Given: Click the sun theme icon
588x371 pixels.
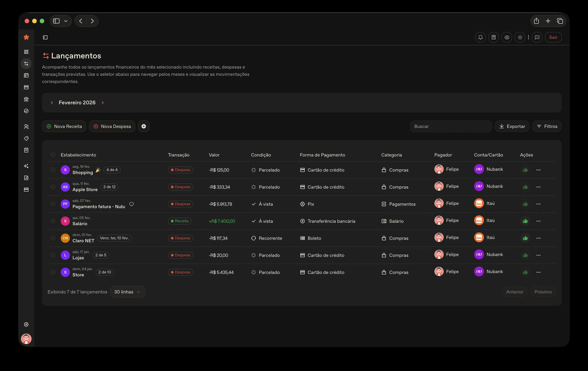Looking at the screenshot, I should (x=520, y=37).
